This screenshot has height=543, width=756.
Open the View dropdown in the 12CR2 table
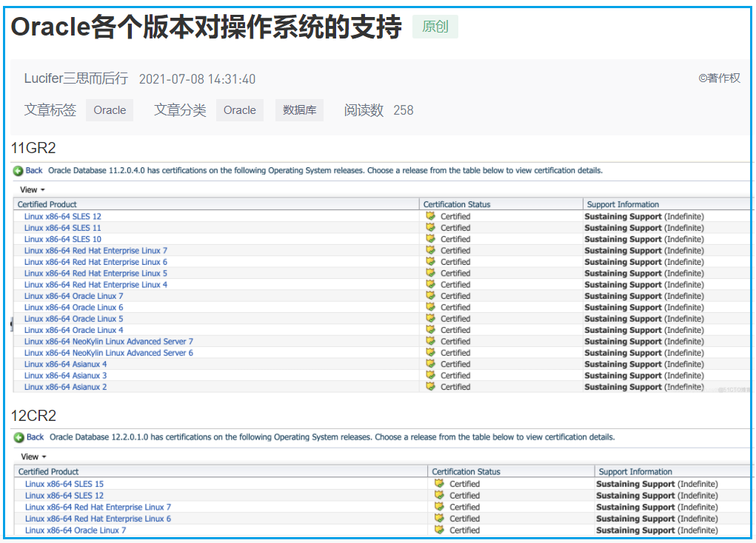click(33, 456)
